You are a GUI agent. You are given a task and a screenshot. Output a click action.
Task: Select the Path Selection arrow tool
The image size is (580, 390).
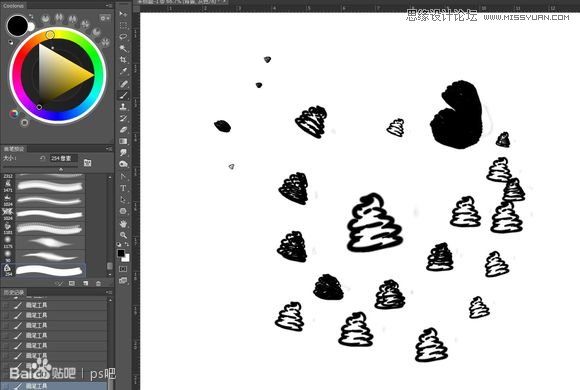(123, 199)
